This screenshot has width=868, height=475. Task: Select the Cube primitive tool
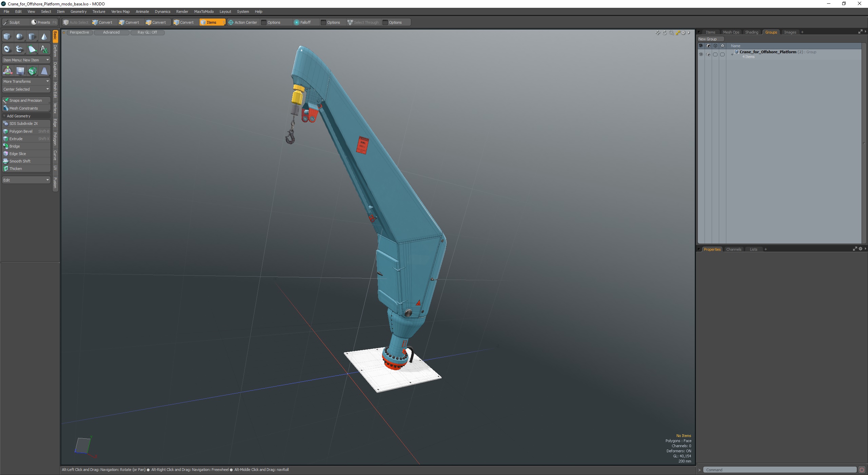[x=7, y=37]
